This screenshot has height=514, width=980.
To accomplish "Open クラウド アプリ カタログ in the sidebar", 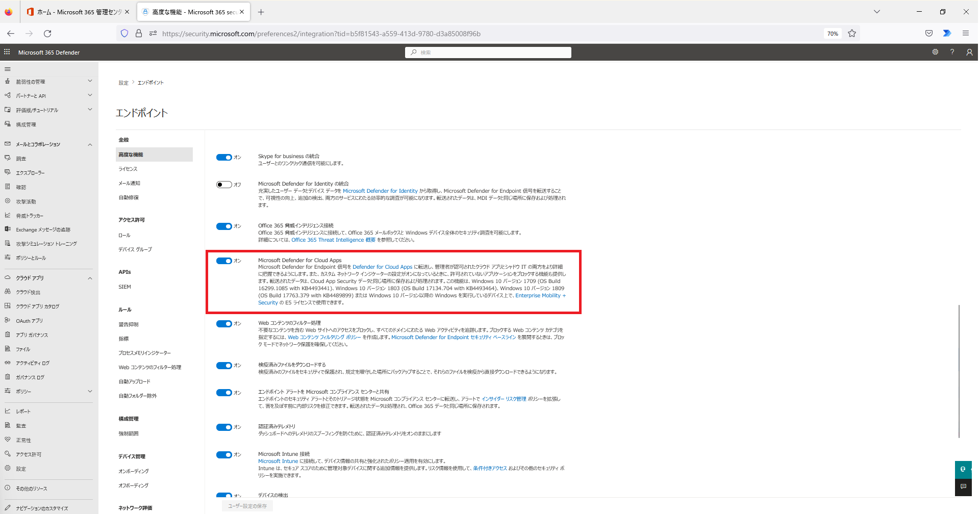I will 37,306.
